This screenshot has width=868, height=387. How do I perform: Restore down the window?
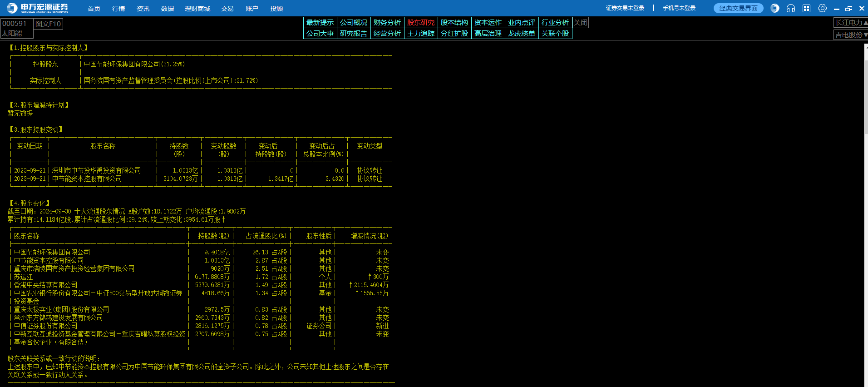pos(849,8)
